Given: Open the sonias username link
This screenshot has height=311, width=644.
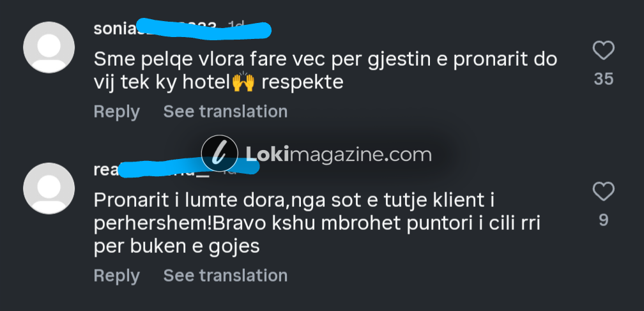Looking at the screenshot, I should pos(155,29).
